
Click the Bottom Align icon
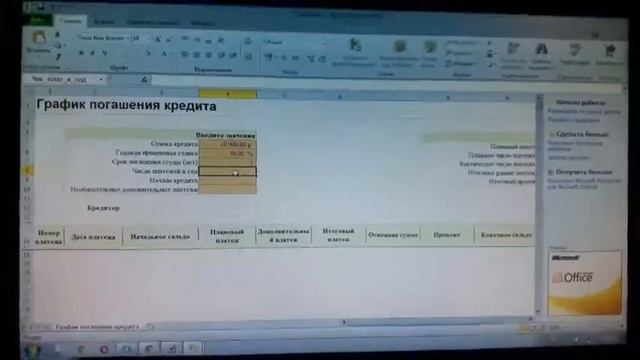pos(209,41)
